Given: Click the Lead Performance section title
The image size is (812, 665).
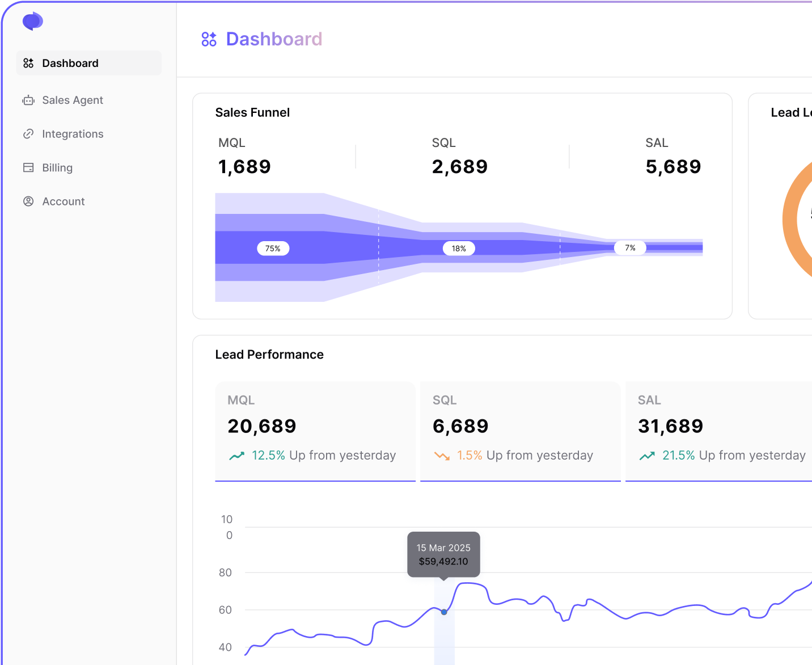Looking at the screenshot, I should click(269, 355).
